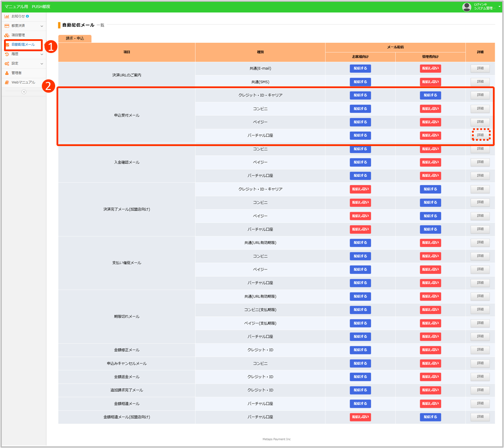Select the 請求・申込 tab
The height and width of the screenshot is (448, 504).
(75, 39)
